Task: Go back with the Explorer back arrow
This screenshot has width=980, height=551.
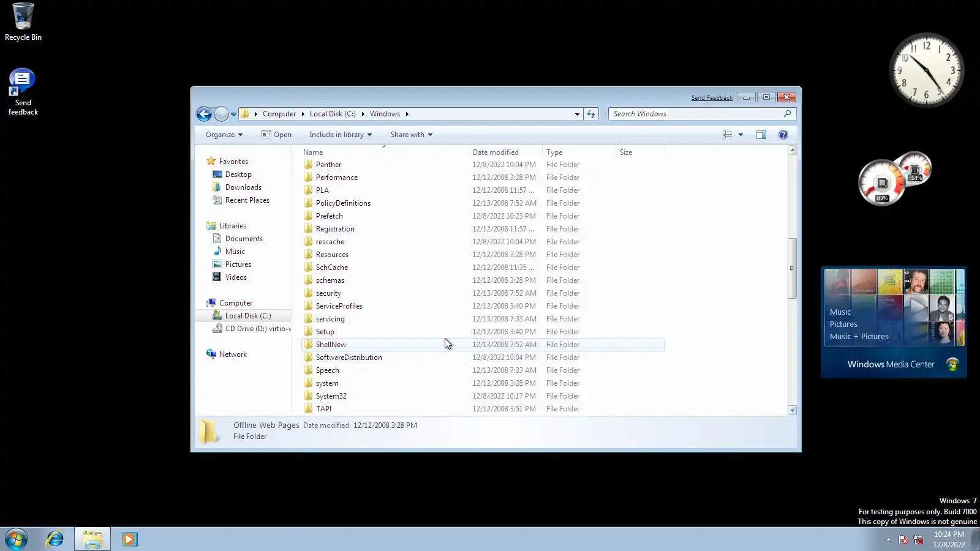Action: 204,114
